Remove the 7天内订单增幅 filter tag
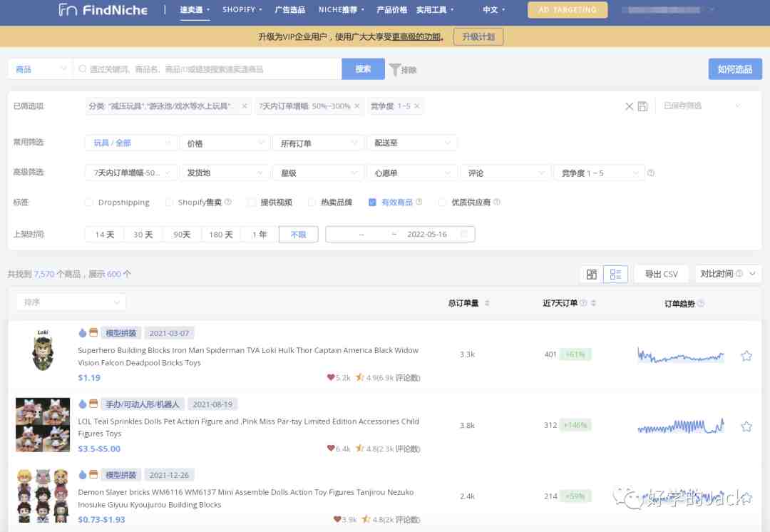Image resolution: width=770 pixels, height=532 pixels. tap(357, 106)
